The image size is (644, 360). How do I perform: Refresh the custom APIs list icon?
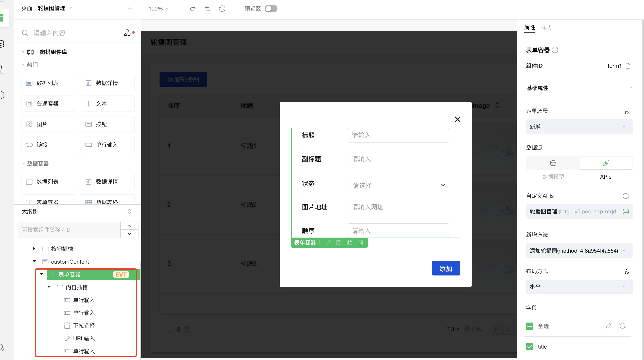[625, 196]
